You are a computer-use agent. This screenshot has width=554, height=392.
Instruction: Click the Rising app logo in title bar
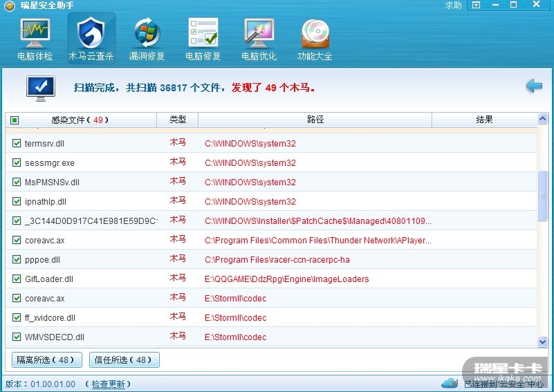point(10,6)
